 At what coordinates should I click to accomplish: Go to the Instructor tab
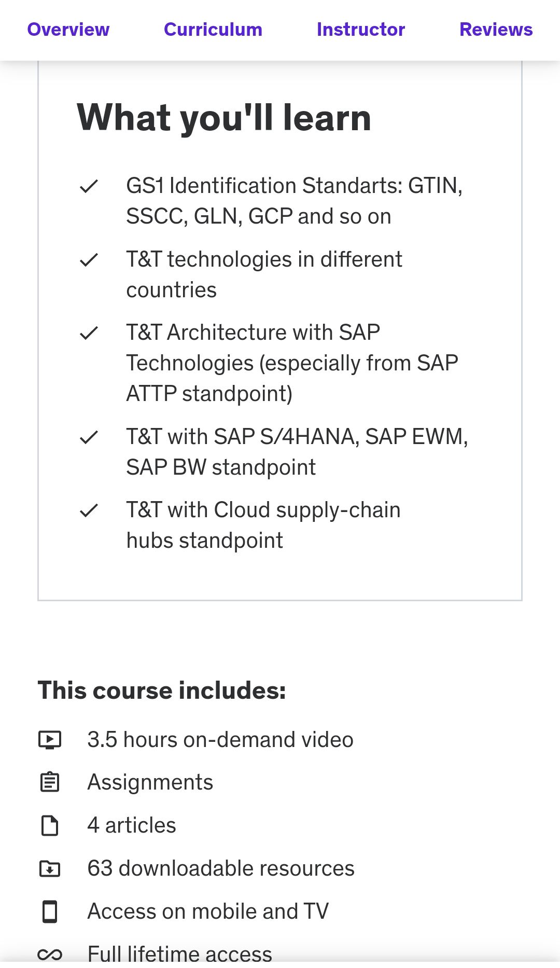coord(361,30)
